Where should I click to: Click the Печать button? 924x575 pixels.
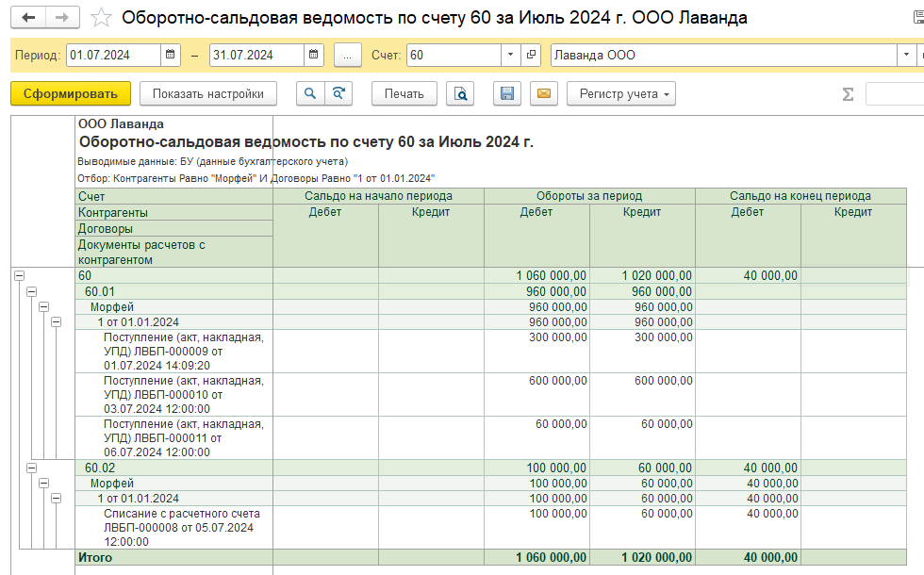(x=404, y=93)
